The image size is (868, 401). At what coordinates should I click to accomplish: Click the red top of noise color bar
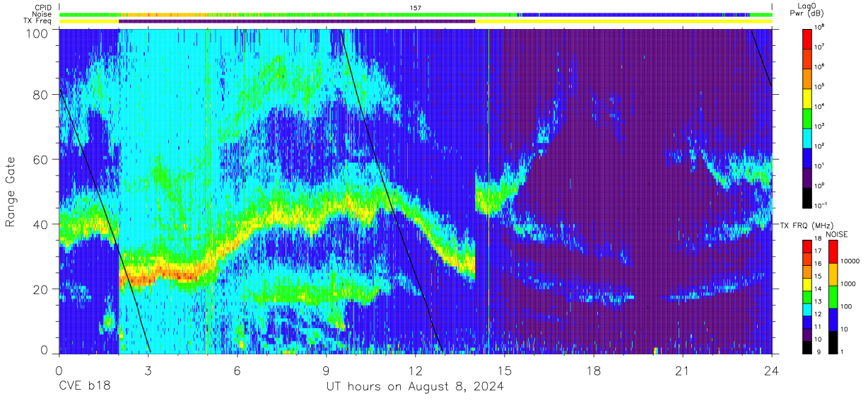pyautogui.click(x=832, y=252)
